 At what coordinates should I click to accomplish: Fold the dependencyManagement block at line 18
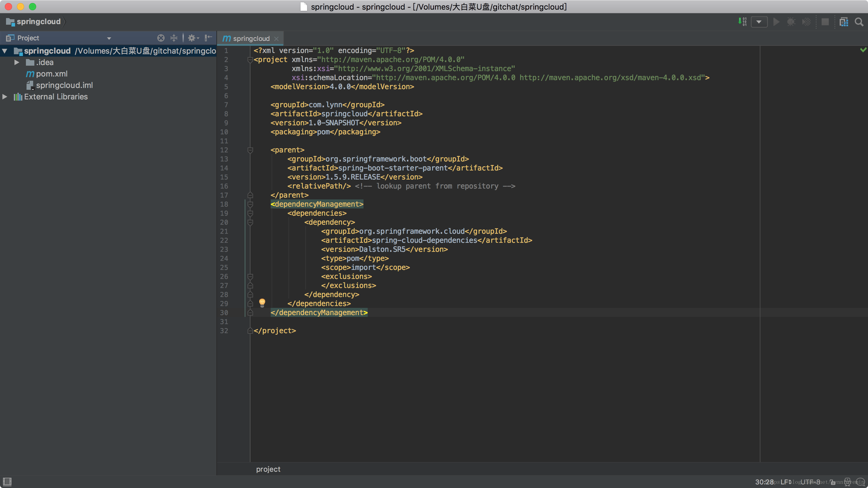pyautogui.click(x=250, y=205)
